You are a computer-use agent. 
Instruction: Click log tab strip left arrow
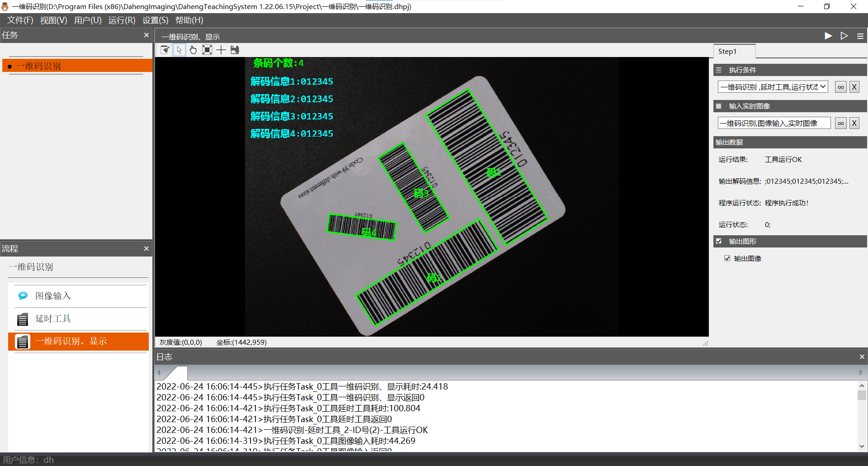coord(159,373)
